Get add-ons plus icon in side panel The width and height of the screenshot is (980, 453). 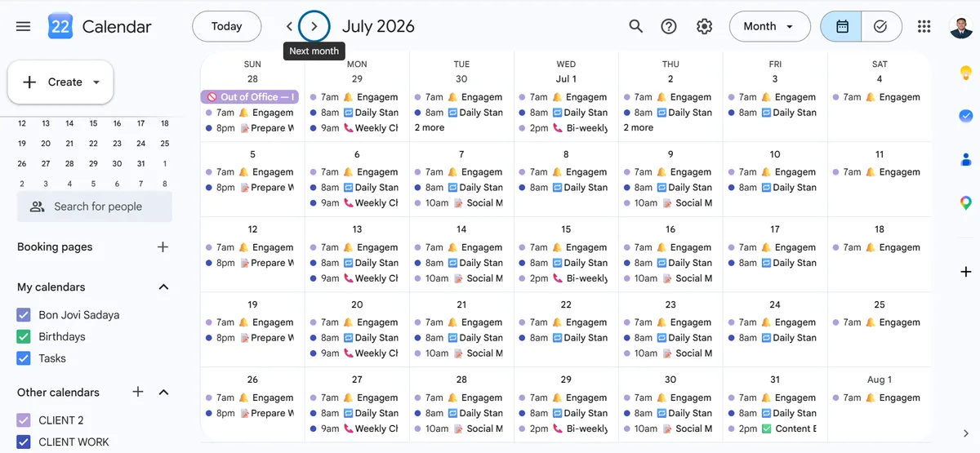tap(965, 272)
